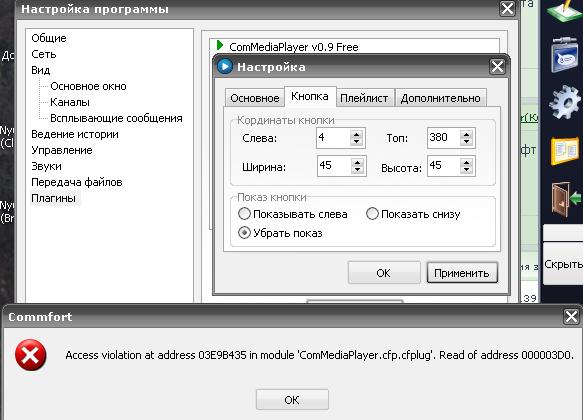583x420 pixels.
Task: Click the green play icon beside ComMediaPlayer
Action: [219, 46]
